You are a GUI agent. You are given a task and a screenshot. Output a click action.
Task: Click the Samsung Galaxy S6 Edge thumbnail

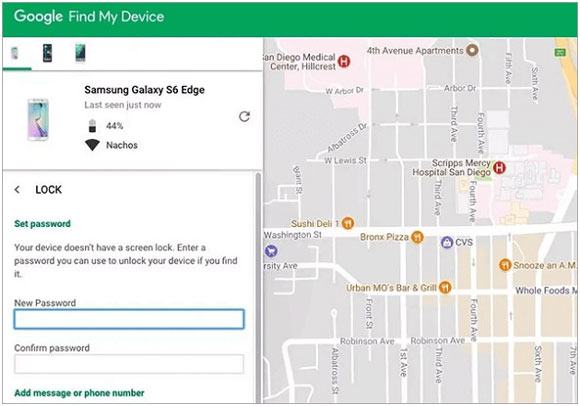tap(38, 119)
